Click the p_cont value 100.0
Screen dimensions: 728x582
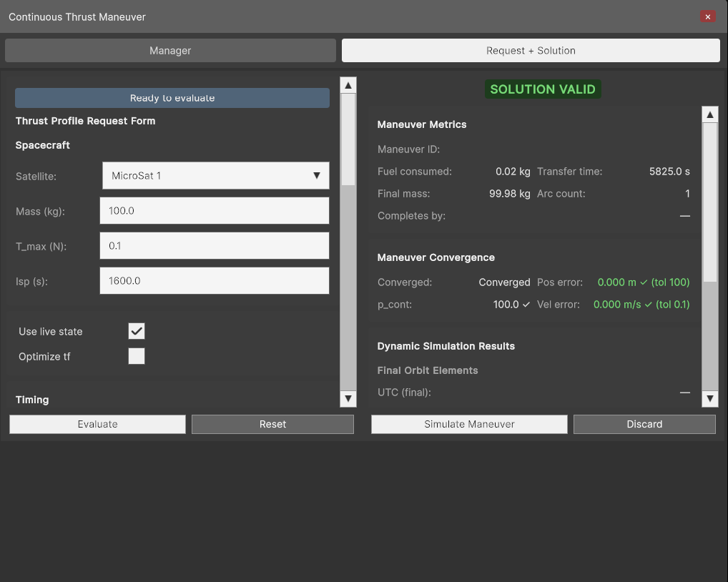[506, 305]
